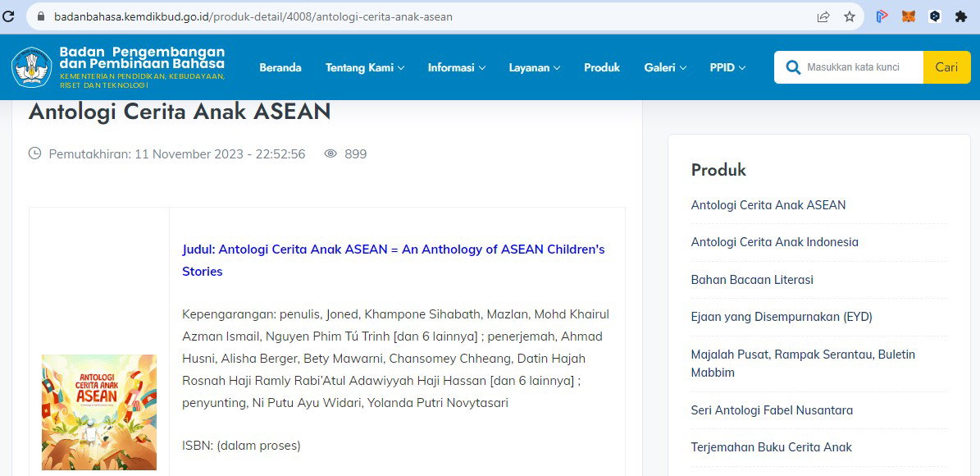The image size is (980, 476).
Task: Open Antologi Cerita Anak Indonesia link
Action: [774, 242]
